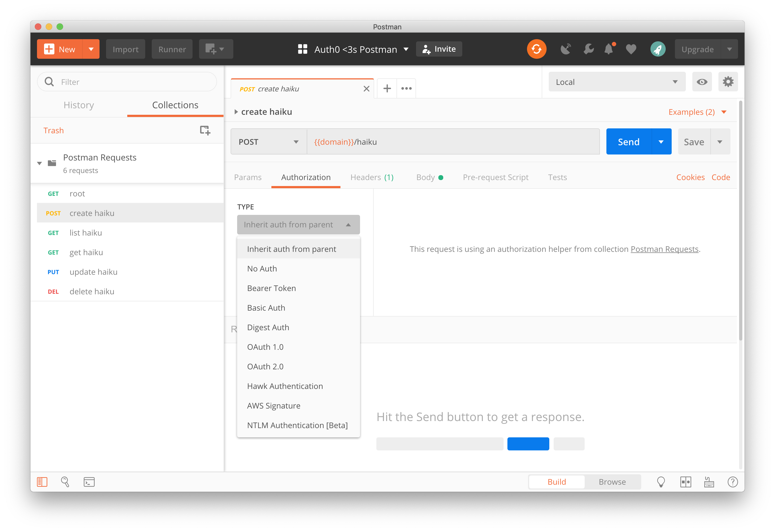Click the Send button
The image size is (775, 532).
628,142
